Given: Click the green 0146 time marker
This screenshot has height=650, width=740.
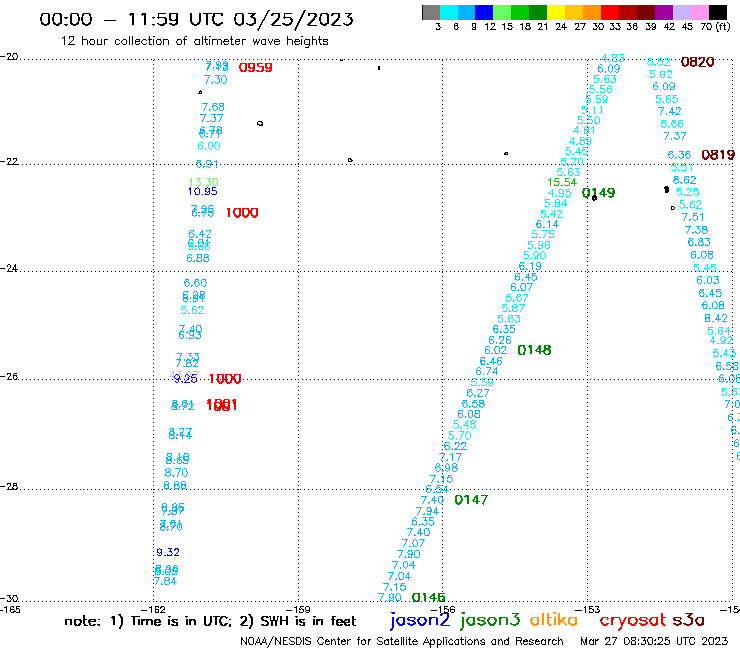Looking at the screenshot, I should coord(429,598).
